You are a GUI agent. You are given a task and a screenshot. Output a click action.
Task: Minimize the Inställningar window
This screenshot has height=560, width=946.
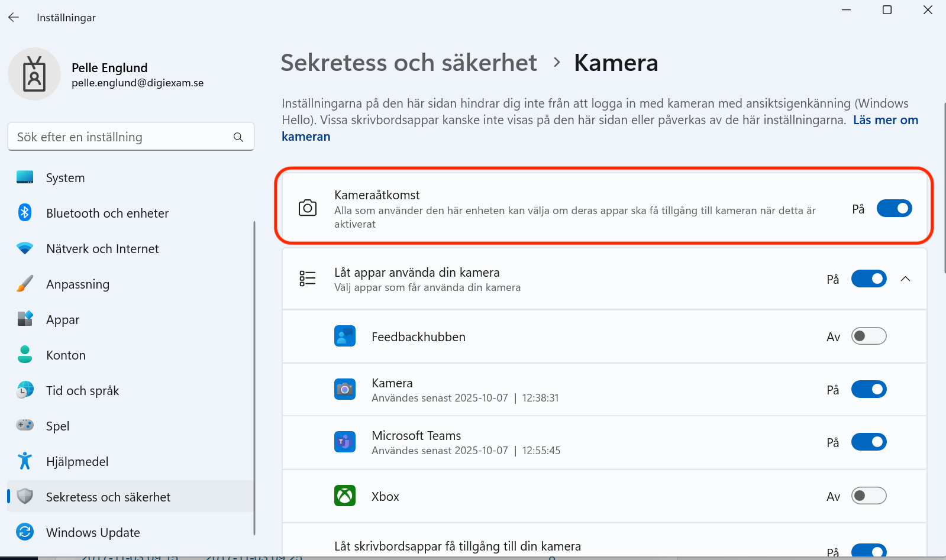(847, 10)
